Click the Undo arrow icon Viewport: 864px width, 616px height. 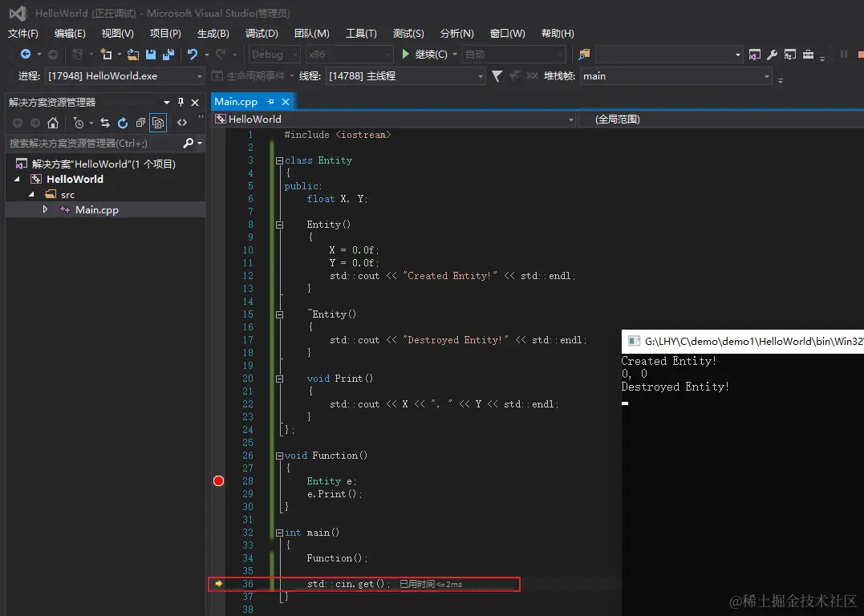pos(193,55)
